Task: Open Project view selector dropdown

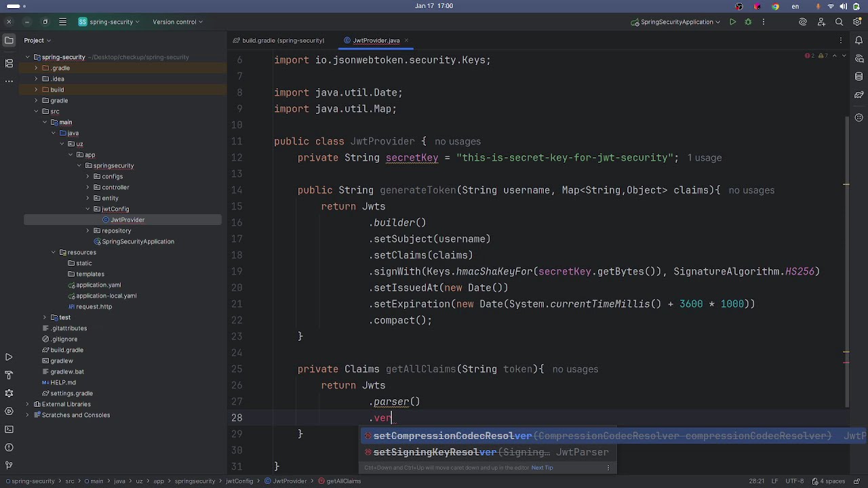Action: click(x=37, y=40)
